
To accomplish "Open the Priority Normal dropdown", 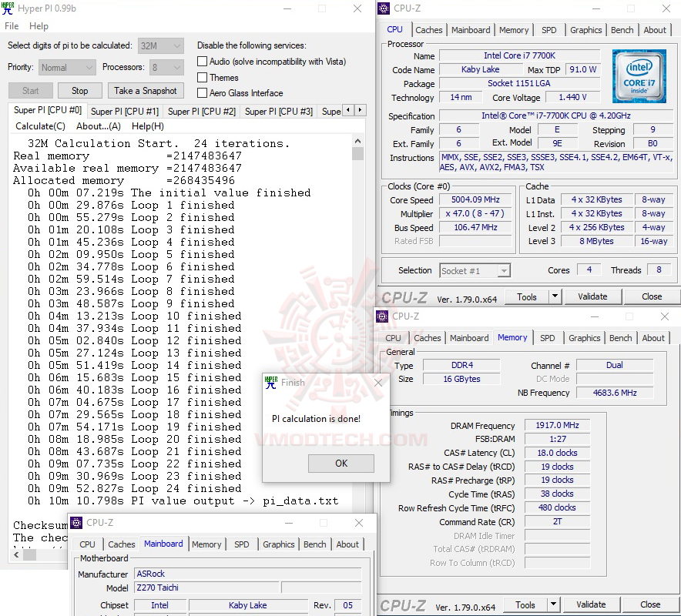I will pyautogui.click(x=67, y=67).
